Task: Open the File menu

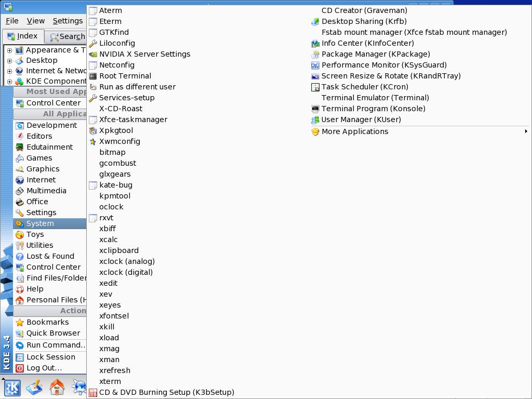Action: (x=12, y=21)
